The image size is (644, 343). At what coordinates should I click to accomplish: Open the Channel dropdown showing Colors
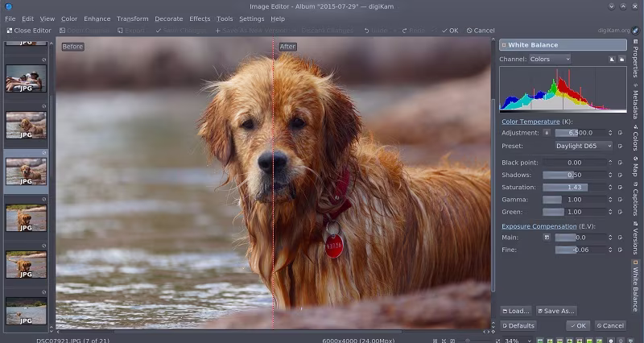tap(550, 59)
